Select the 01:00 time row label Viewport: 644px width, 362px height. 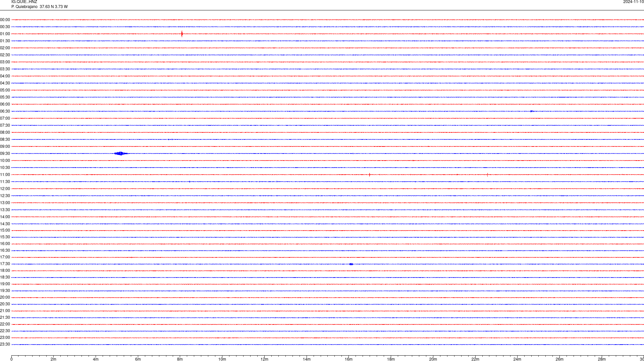pos(5,34)
